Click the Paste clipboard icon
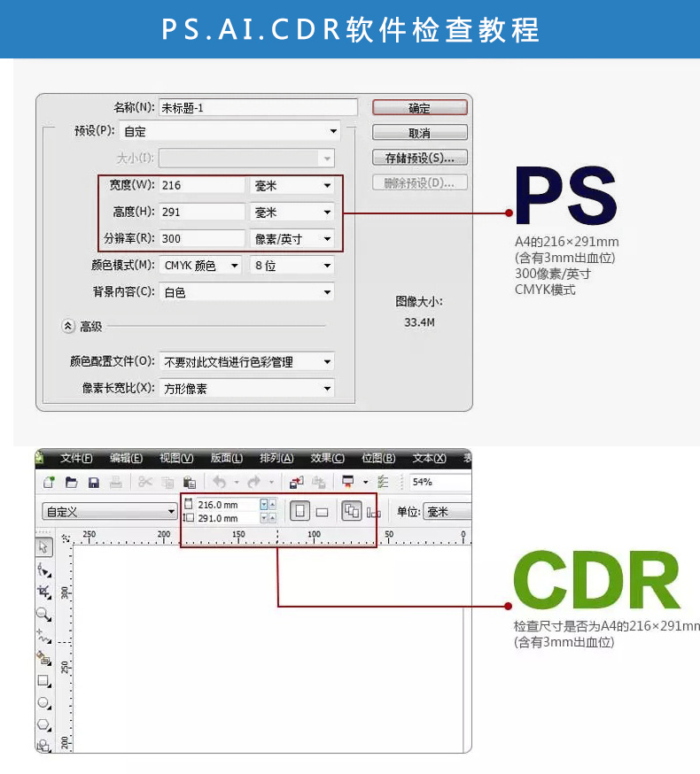700x774 pixels. [190, 482]
